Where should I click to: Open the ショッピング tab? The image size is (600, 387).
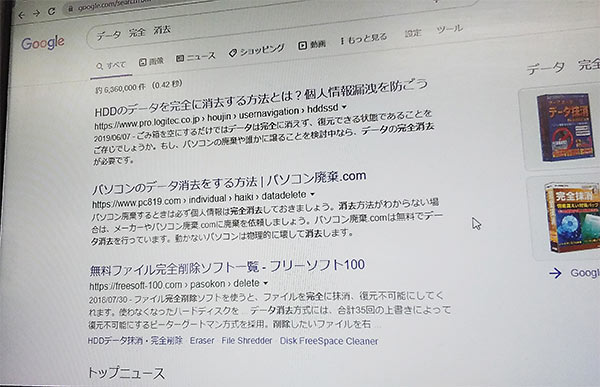tap(256, 51)
